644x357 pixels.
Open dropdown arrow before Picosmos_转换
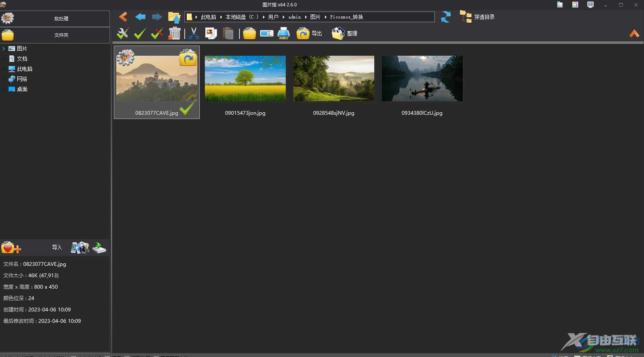(x=326, y=17)
